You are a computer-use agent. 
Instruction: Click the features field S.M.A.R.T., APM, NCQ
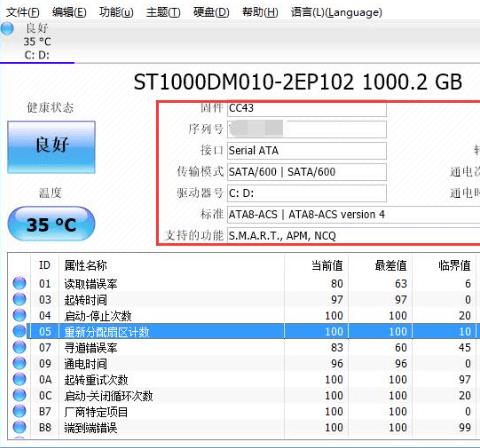(353, 236)
